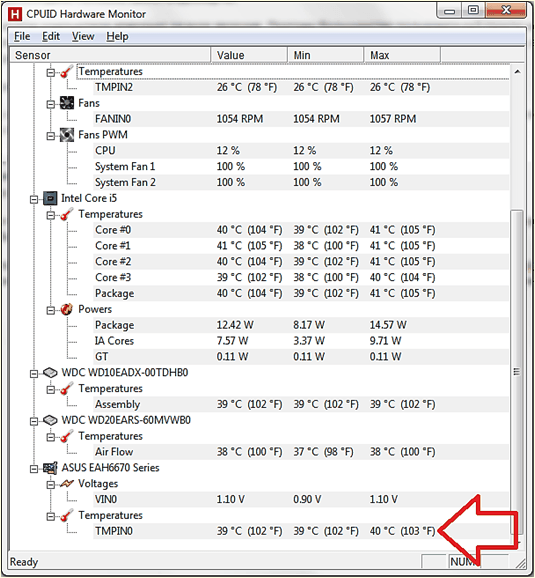
Task: Collapse Temperatures under WDC WD20EARS
Action: 51,437
